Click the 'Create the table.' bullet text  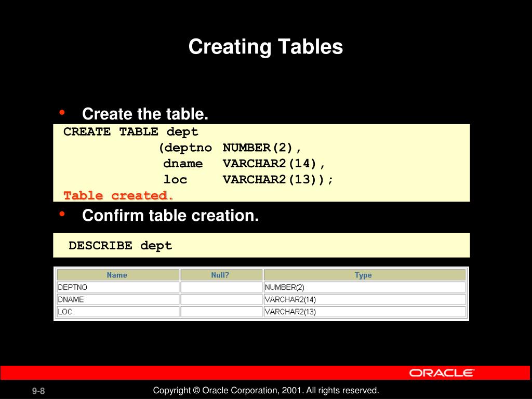tap(146, 114)
